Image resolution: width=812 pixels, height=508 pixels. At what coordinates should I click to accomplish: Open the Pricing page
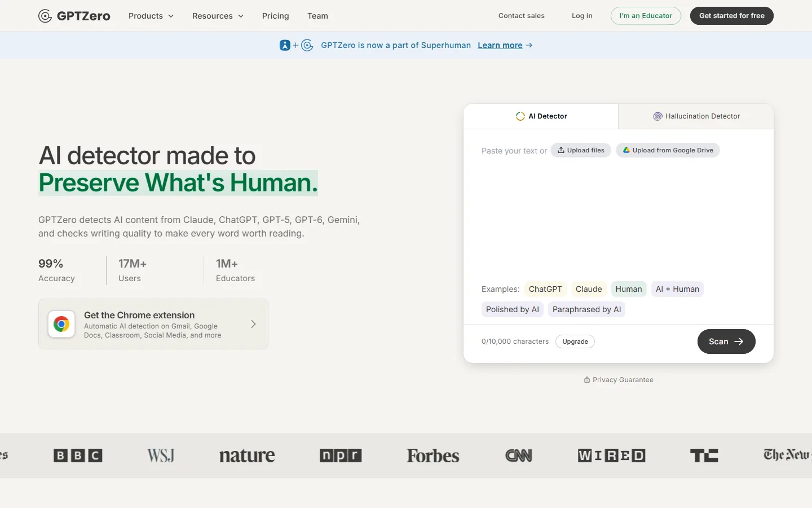(x=276, y=16)
